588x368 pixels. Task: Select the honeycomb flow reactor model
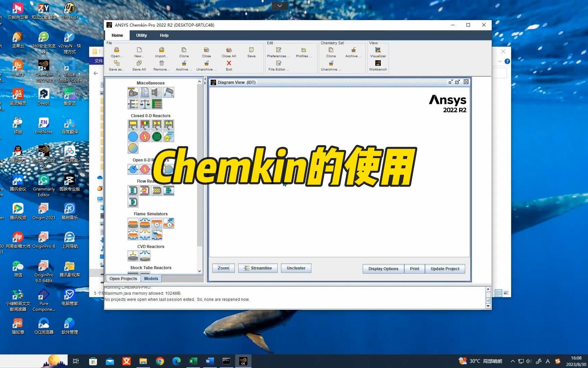[157, 190]
